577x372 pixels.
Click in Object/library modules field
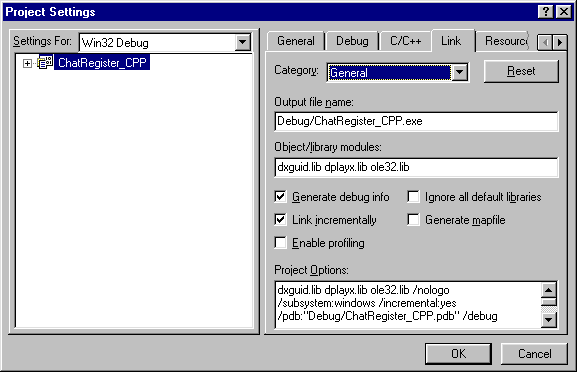point(416,167)
